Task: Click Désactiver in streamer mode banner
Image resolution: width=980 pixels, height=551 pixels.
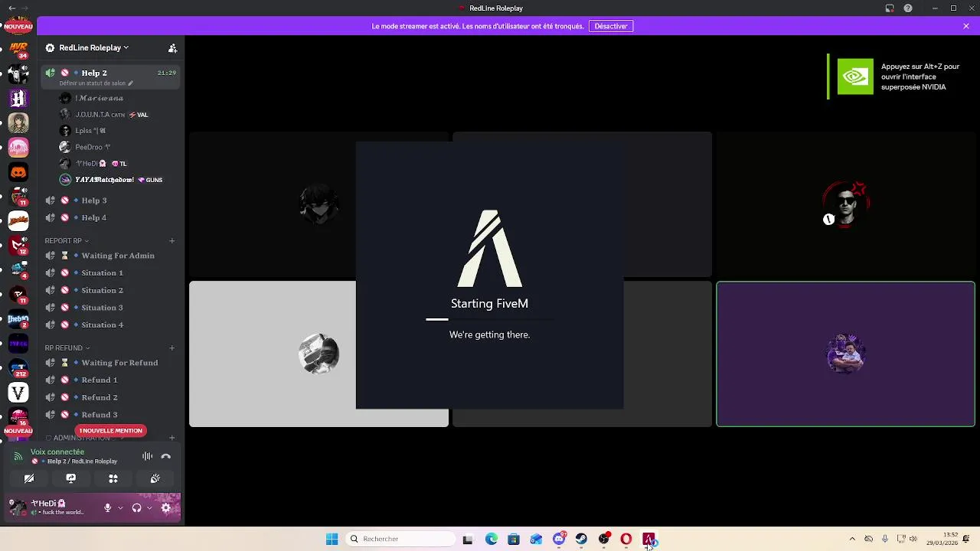Action: 611,26
